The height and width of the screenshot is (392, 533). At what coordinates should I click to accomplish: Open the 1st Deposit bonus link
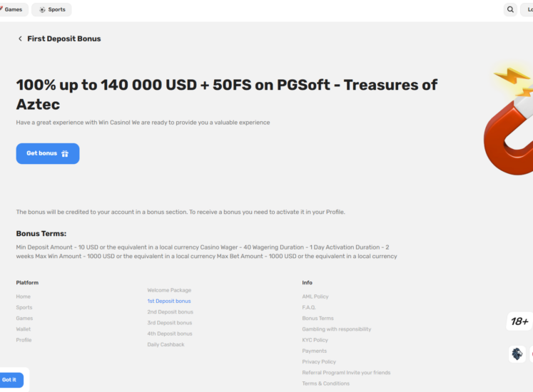(x=168, y=301)
